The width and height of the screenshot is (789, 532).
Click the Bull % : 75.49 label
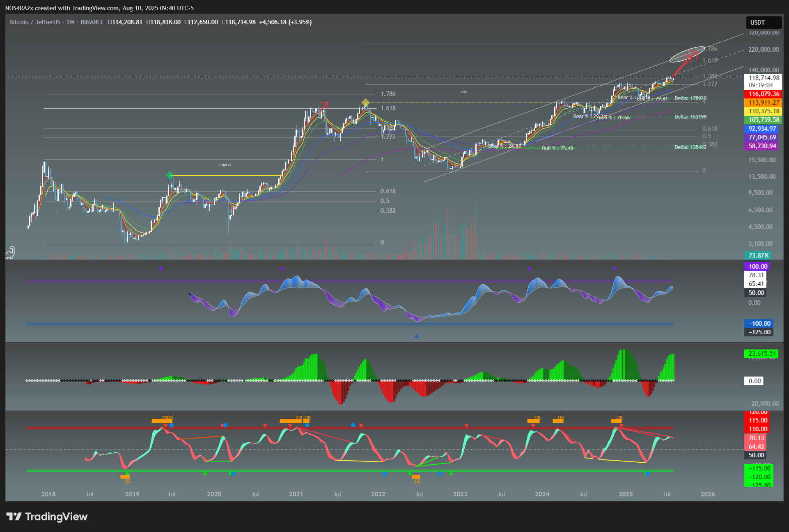[x=557, y=148]
